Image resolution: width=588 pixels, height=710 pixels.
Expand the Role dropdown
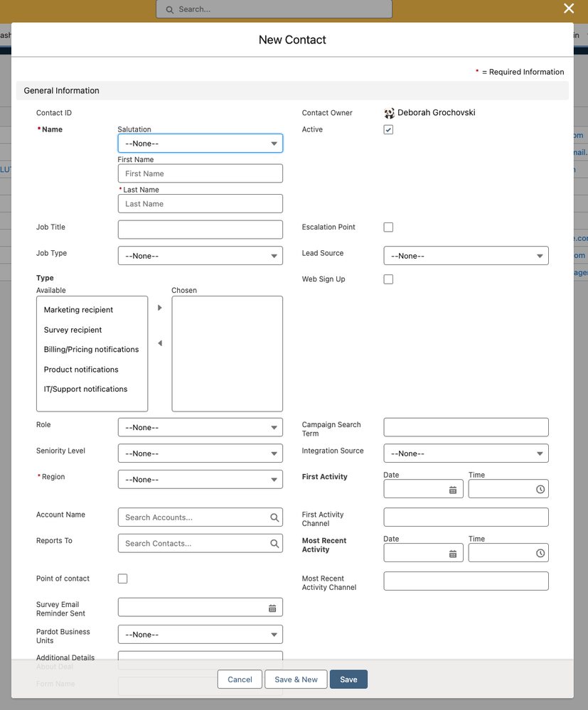pyautogui.click(x=201, y=427)
